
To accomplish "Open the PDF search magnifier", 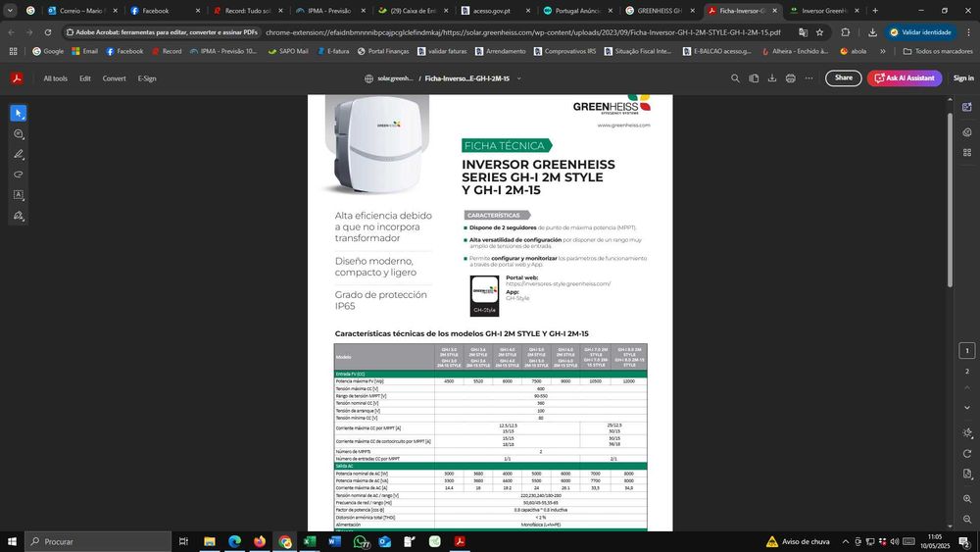I will 735,78.
